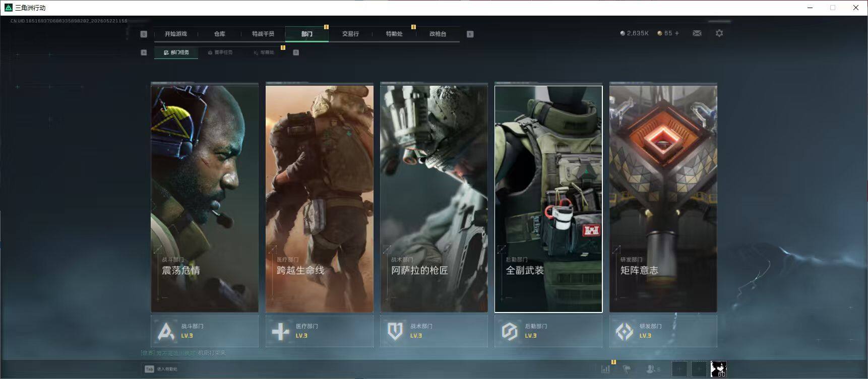Open the 震荡危情 combat department card
The width and height of the screenshot is (868, 379).
pyautogui.click(x=205, y=199)
